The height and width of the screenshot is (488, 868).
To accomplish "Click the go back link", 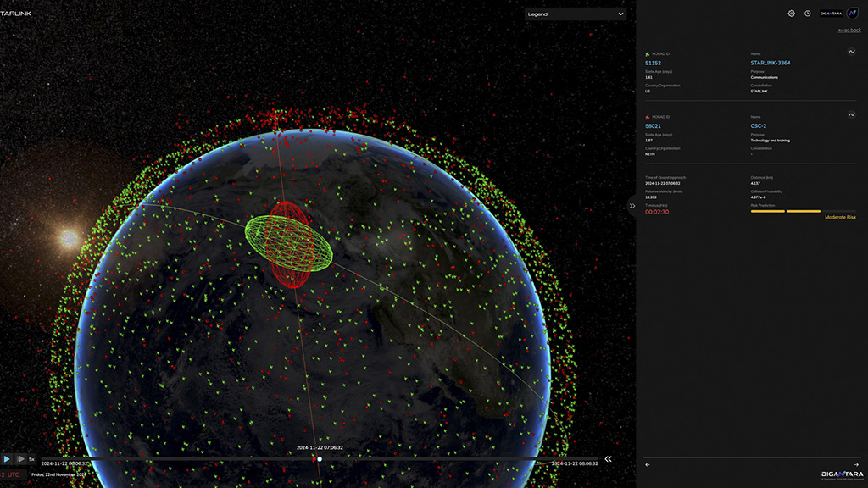I will [849, 30].
